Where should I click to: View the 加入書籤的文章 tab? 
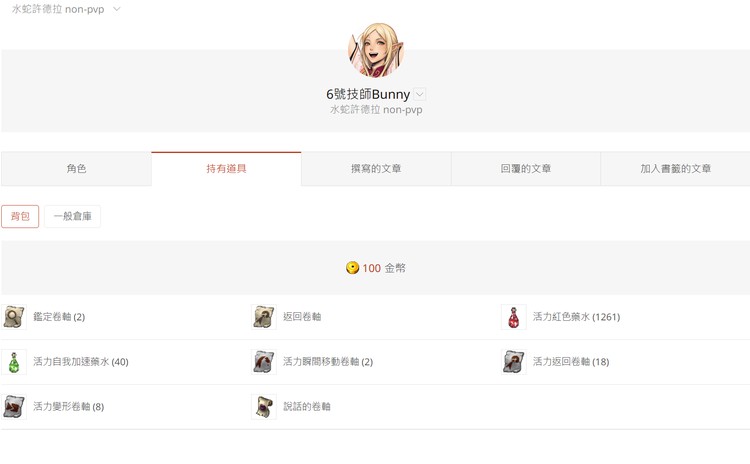coord(675,169)
